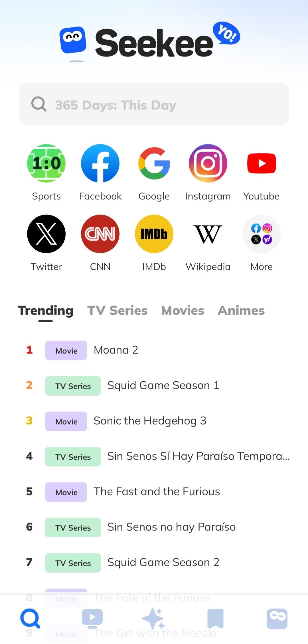308x644 pixels.
Task: Expand the More shortcuts folder
Action: coord(262,234)
